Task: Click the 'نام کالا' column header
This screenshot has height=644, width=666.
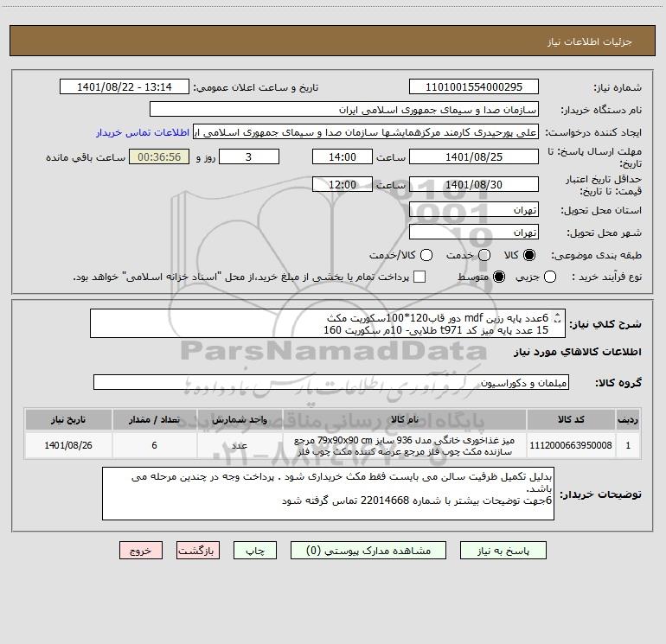Action: (x=405, y=419)
